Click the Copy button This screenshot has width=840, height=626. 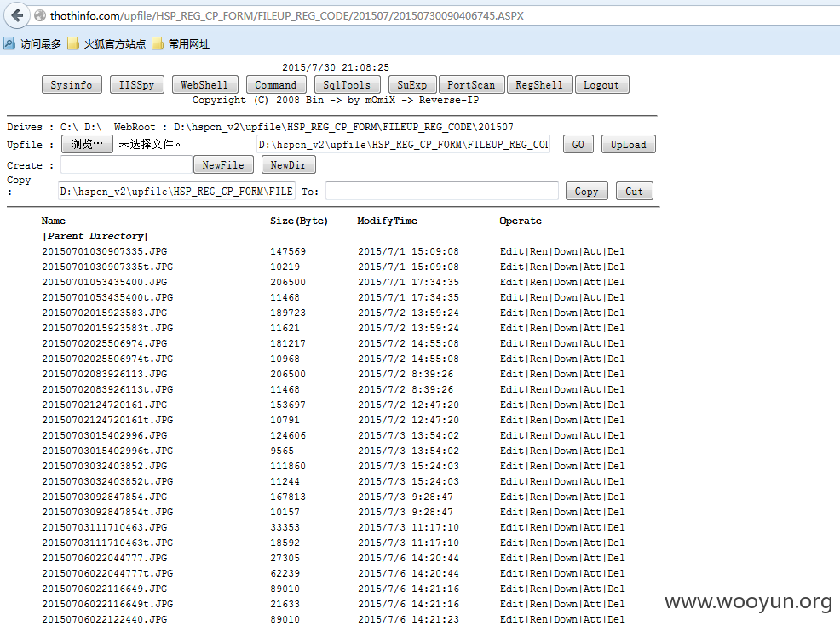click(587, 191)
